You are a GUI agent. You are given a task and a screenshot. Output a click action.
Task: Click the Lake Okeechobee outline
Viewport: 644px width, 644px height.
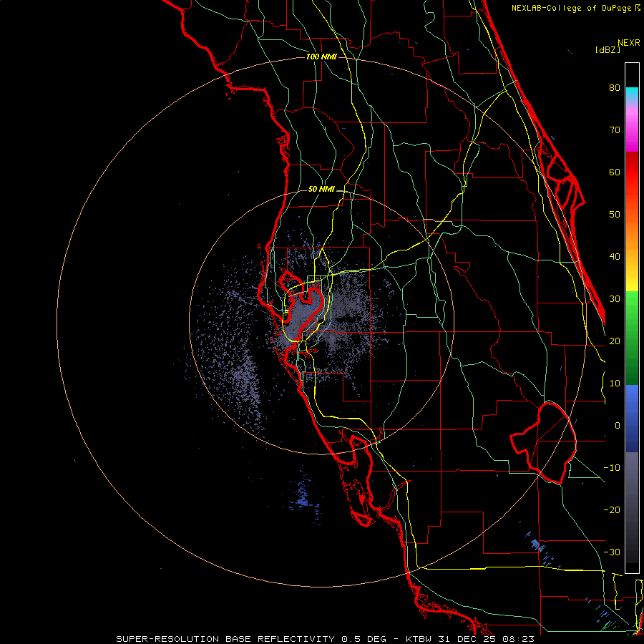[x=543, y=442]
